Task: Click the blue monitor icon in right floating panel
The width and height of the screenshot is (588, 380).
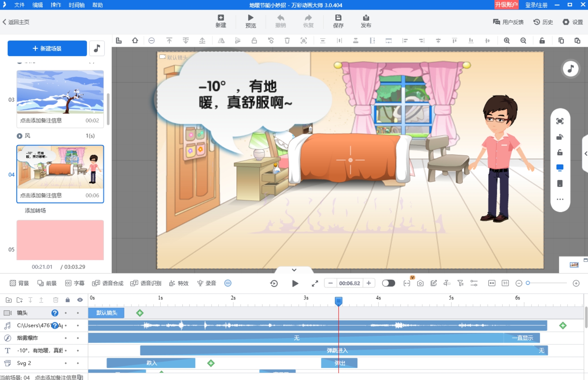Action: point(560,168)
